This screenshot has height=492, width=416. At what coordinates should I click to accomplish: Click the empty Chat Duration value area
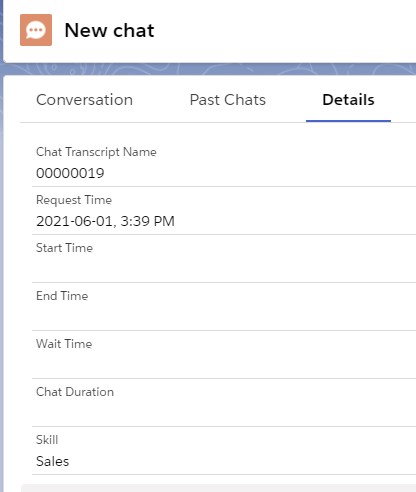(x=224, y=413)
